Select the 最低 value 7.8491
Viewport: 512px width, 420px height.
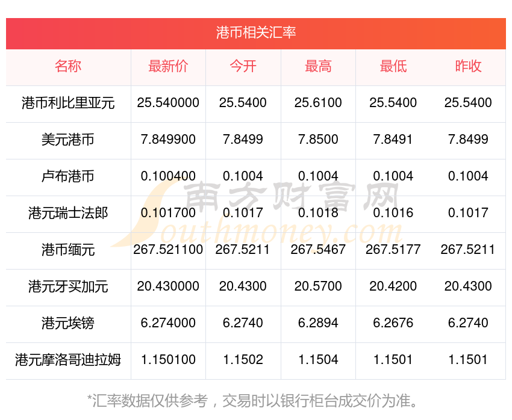point(393,140)
